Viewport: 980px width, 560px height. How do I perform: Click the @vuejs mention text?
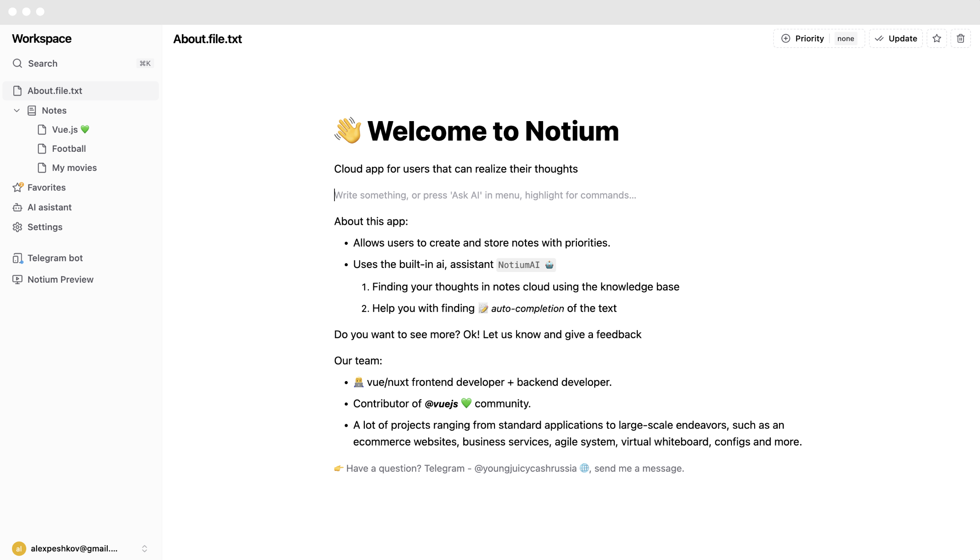pyautogui.click(x=441, y=404)
